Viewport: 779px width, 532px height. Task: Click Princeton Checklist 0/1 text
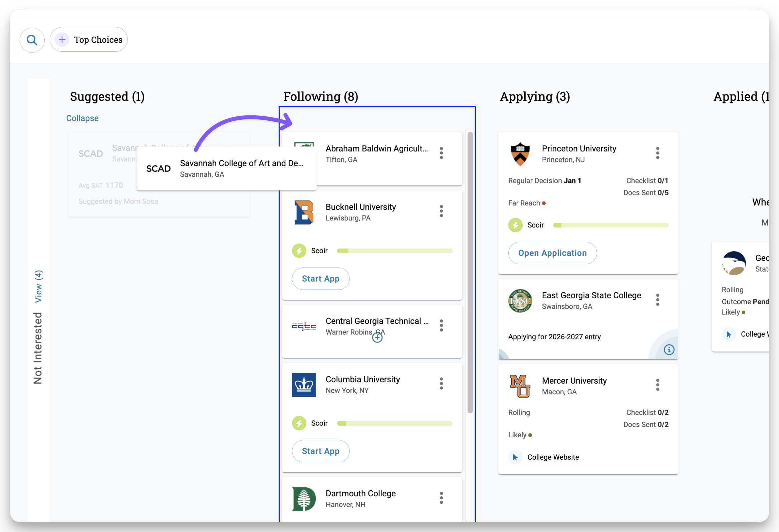click(647, 180)
